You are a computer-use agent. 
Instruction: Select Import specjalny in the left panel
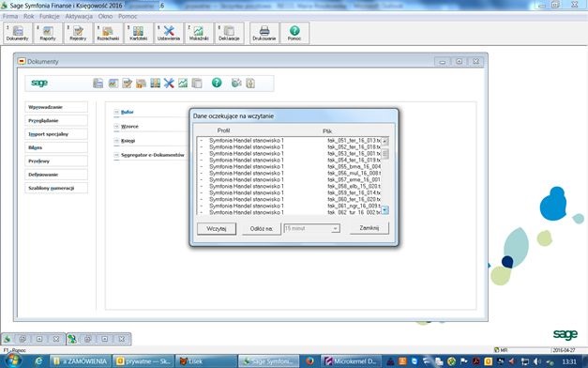click(x=56, y=134)
